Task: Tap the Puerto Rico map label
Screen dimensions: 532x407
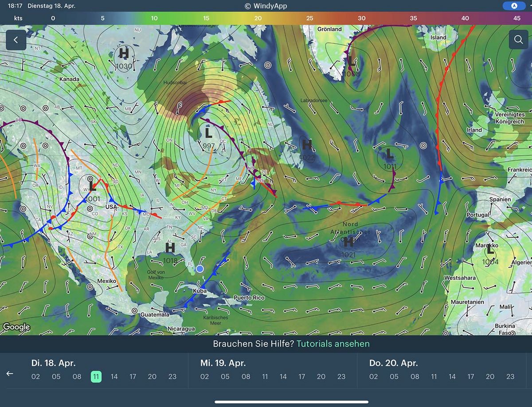Action: point(249,298)
